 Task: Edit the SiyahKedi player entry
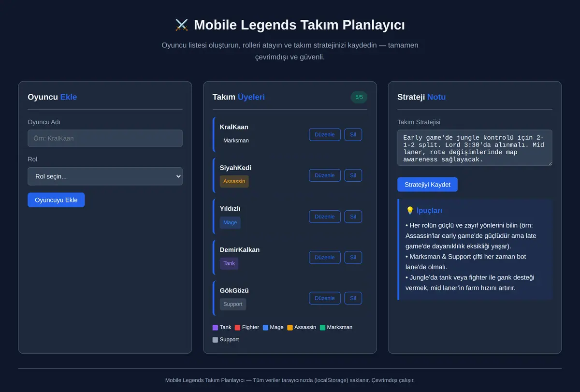(325, 175)
